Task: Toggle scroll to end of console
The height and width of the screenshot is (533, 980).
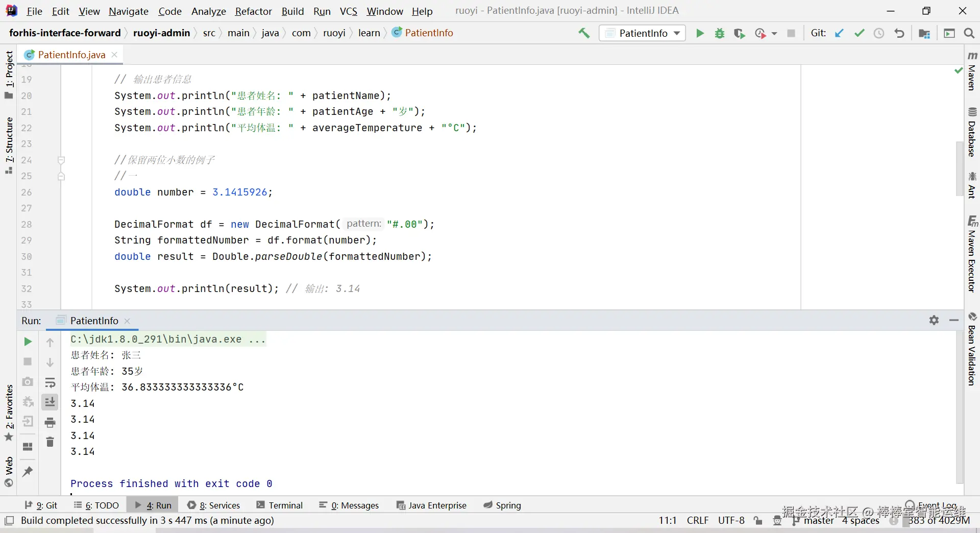Action: pyautogui.click(x=50, y=402)
